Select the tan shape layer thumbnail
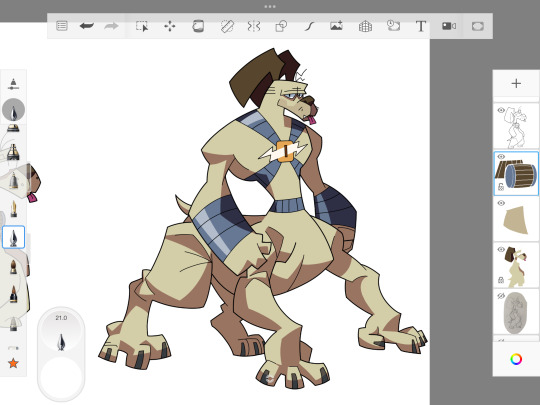Viewport: 540px width, 405px height. click(516, 219)
